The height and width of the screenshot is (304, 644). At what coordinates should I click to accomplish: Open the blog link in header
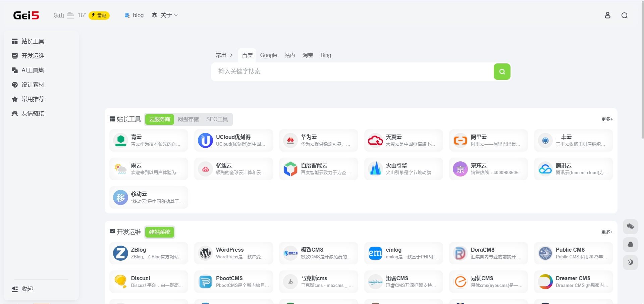[x=134, y=15]
